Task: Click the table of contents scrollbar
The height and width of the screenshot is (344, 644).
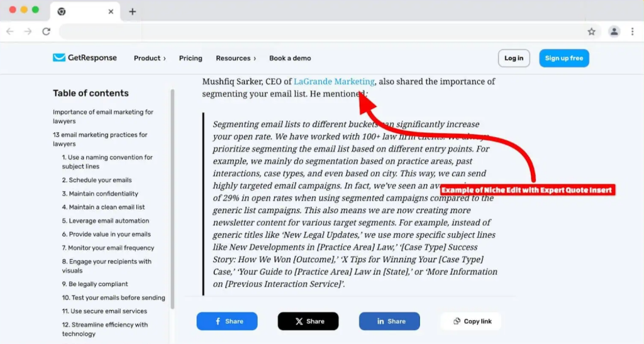Action: pos(172,199)
